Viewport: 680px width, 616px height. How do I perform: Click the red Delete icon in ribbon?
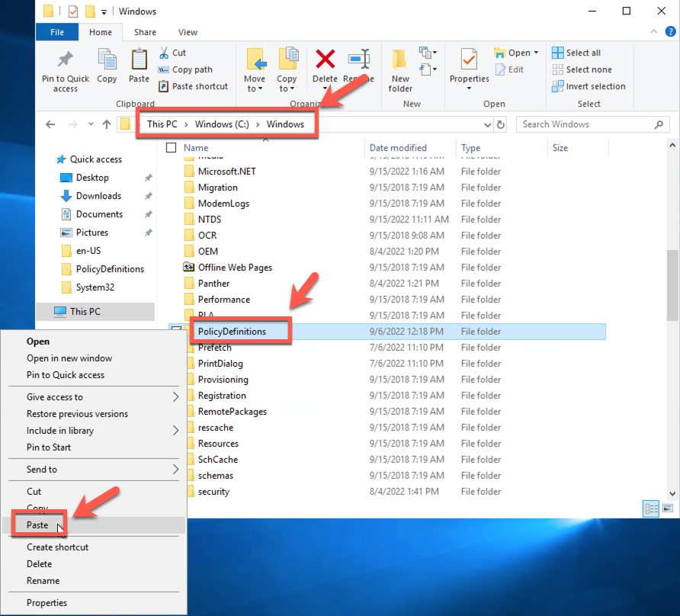[325, 59]
